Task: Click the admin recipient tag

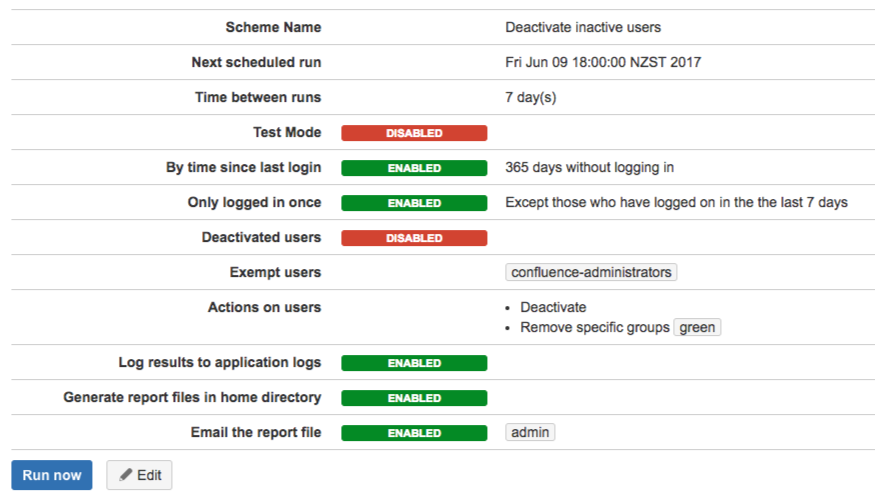Action: click(530, 432)
